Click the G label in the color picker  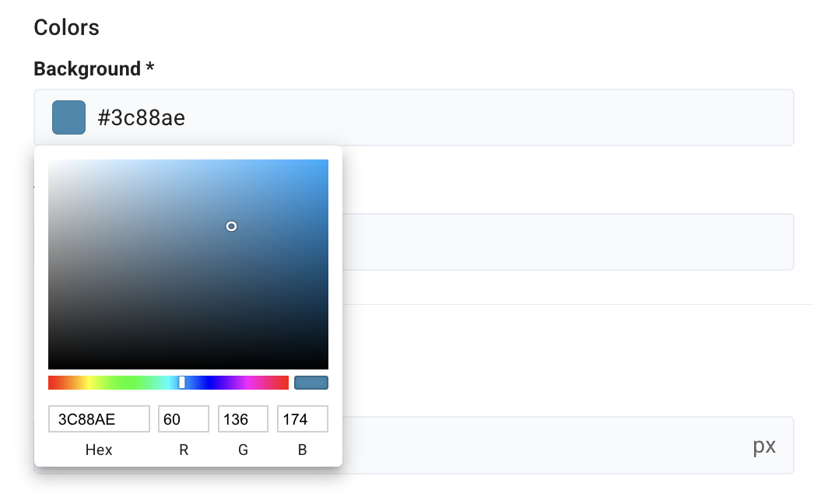point(243,450)
